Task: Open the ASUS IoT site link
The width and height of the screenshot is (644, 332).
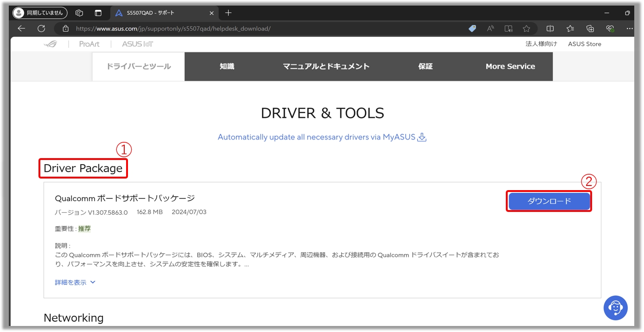Action: [138, 44]
